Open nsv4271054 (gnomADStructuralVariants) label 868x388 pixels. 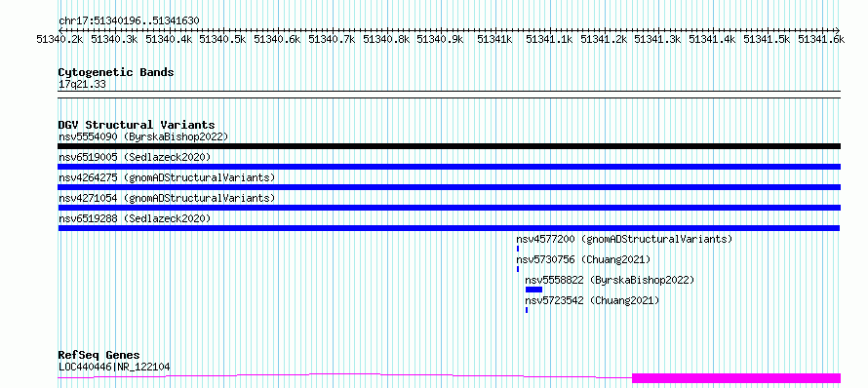[x=167, y=198]
